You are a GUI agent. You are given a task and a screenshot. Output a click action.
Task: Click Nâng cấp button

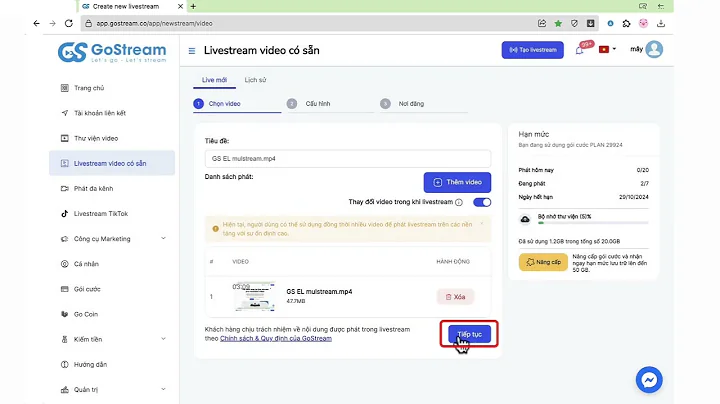tap(543, 262)
